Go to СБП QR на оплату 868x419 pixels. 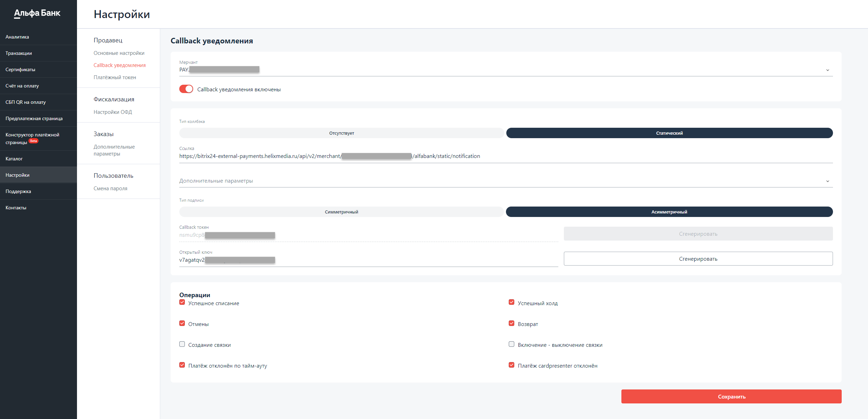click(26, 102)
